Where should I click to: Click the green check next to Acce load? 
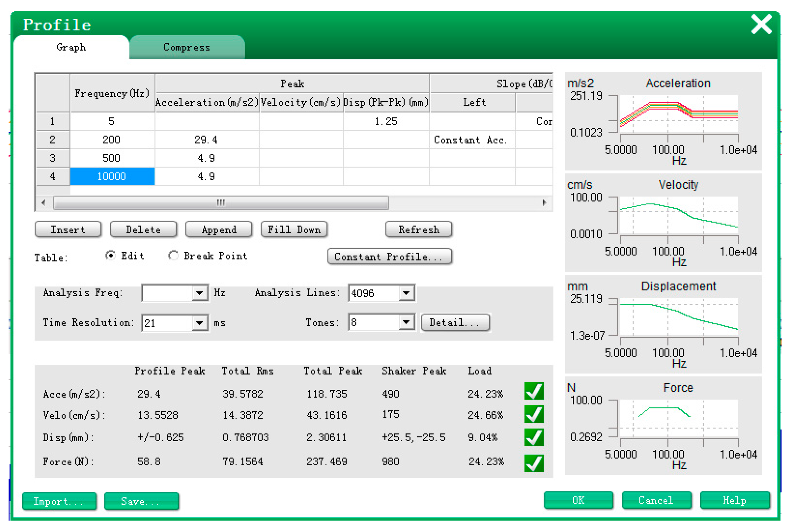(533, 391)
